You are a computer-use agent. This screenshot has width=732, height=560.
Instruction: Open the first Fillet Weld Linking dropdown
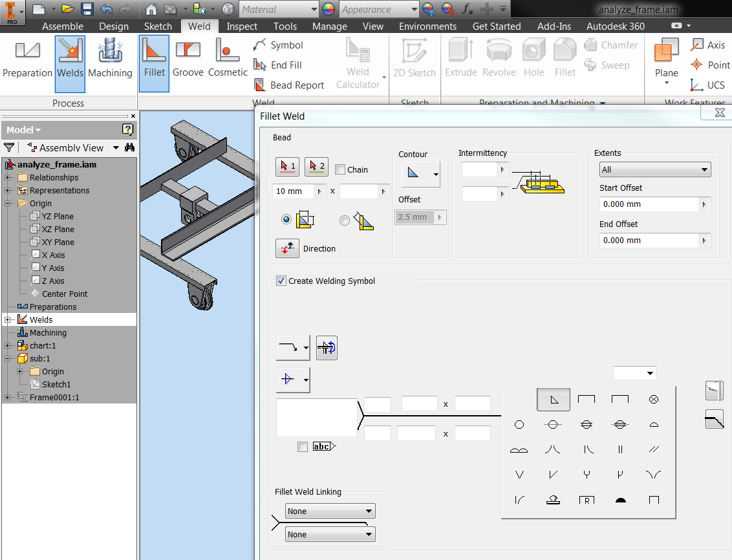(330, 511)
